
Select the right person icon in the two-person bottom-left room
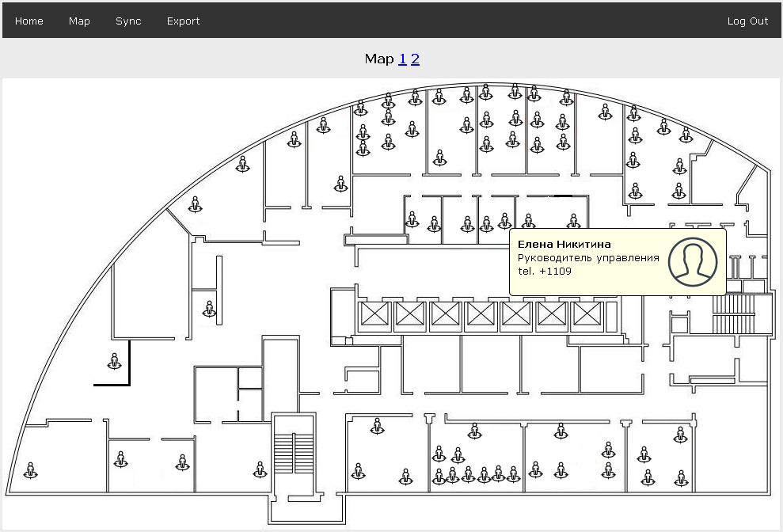[183, 462]
